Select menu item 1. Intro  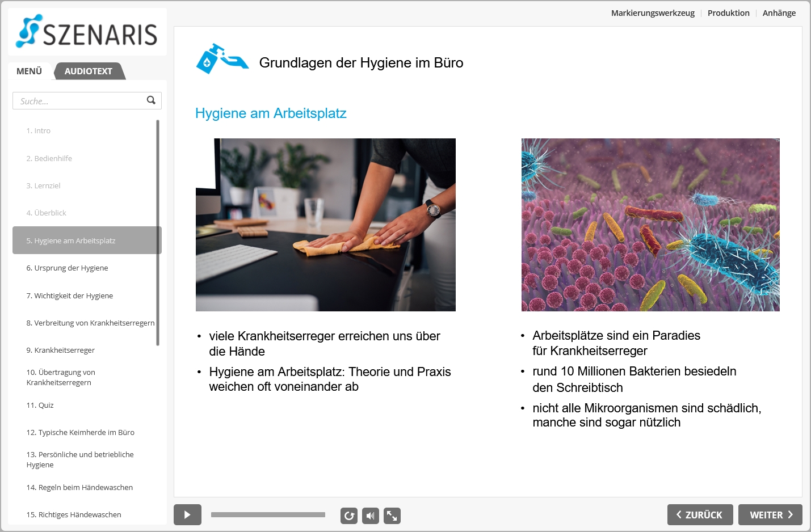pyautogui.click(x=87, y=130)
